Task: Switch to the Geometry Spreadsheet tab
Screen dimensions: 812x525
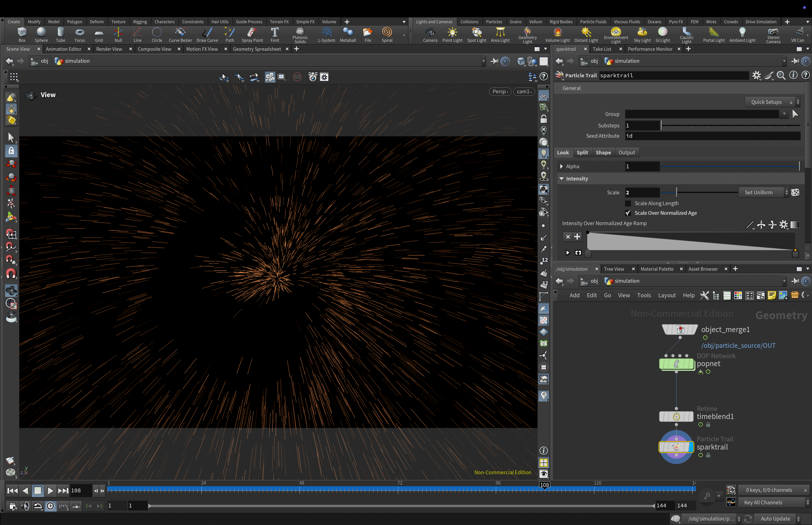Action: point(257,49)
